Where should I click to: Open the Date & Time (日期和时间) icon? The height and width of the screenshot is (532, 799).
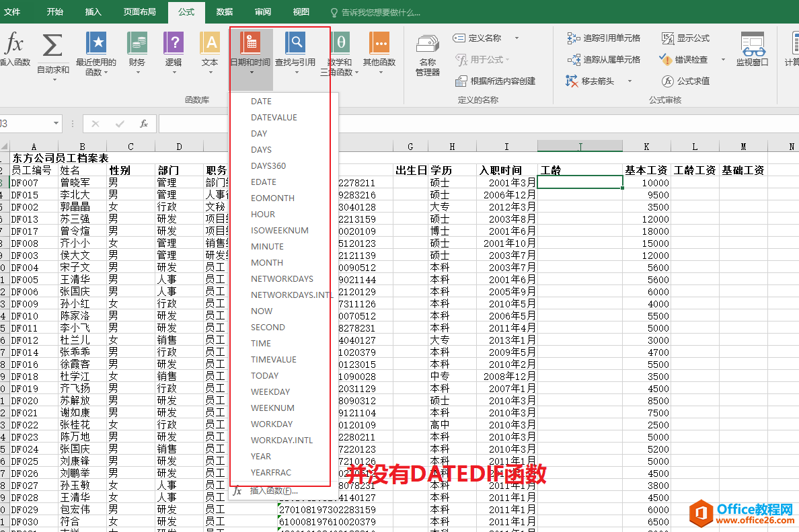pyautogui.click(x=251, y=43)
